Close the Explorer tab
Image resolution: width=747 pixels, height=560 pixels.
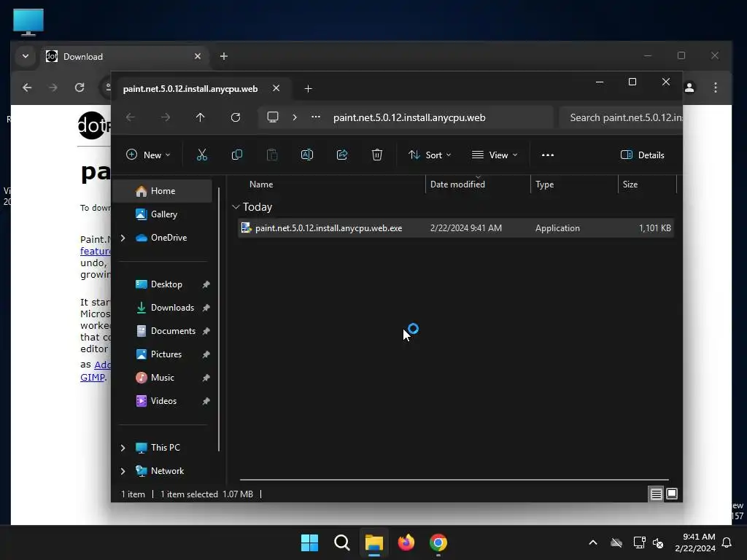(276, 88)
